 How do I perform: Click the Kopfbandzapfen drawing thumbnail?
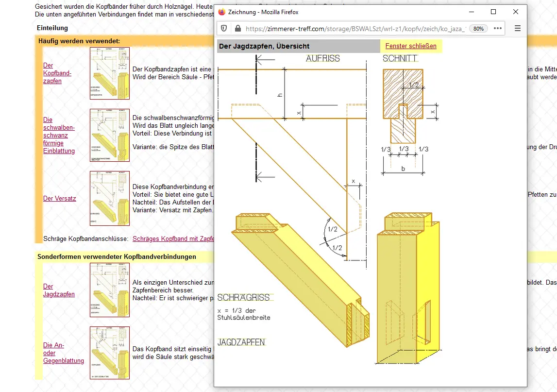pyautogui.click(x=110, y=73)
